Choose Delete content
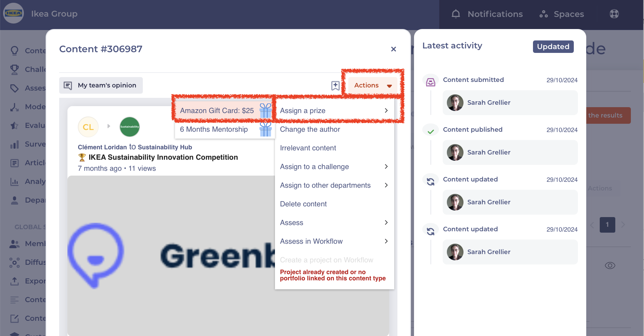The width and height of the screenshot is (644, 336). point(334,204)
